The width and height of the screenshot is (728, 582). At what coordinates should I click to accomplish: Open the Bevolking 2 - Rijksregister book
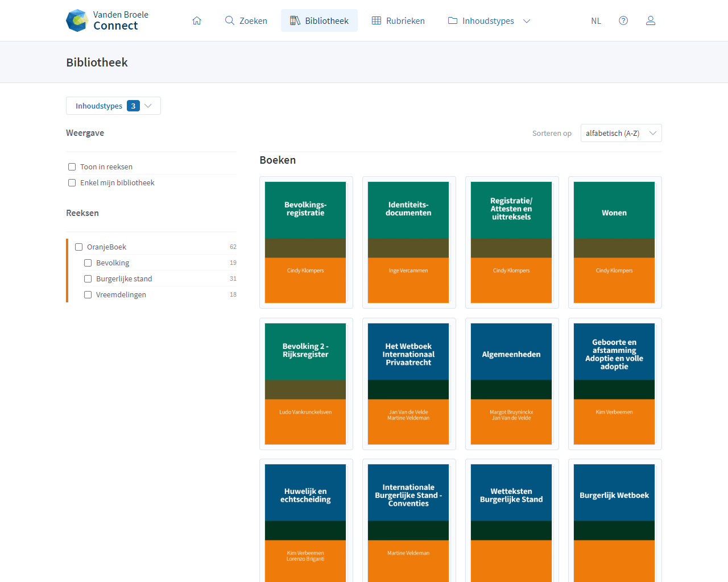306,384
